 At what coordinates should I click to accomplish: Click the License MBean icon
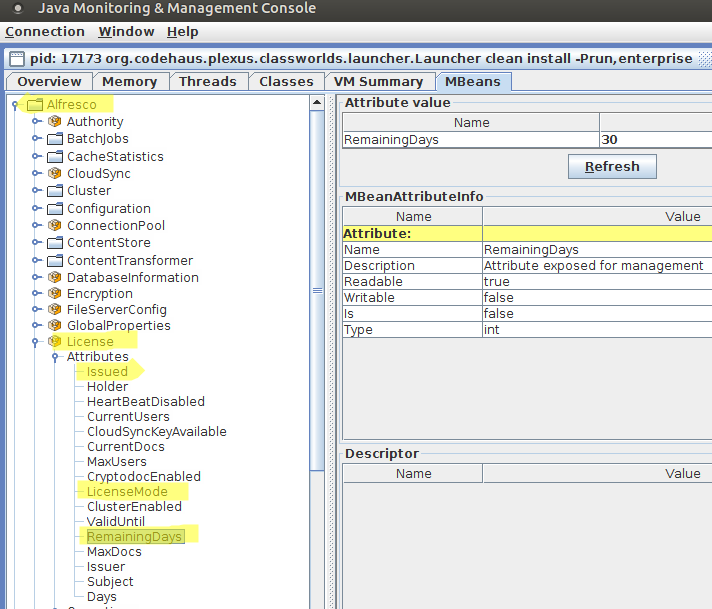click(54, 341)
